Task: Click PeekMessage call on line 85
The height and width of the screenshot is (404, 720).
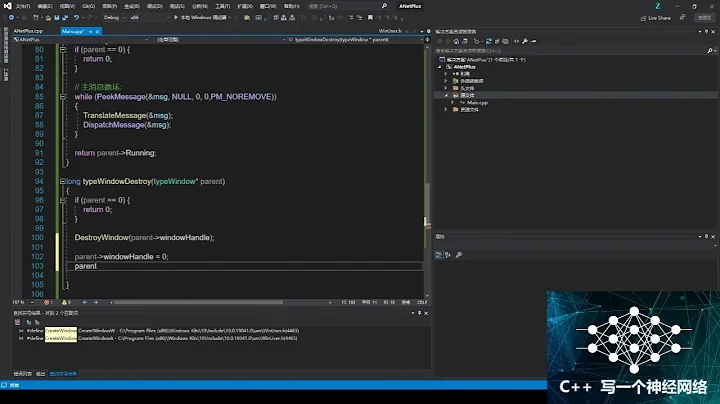Action: 121,97
